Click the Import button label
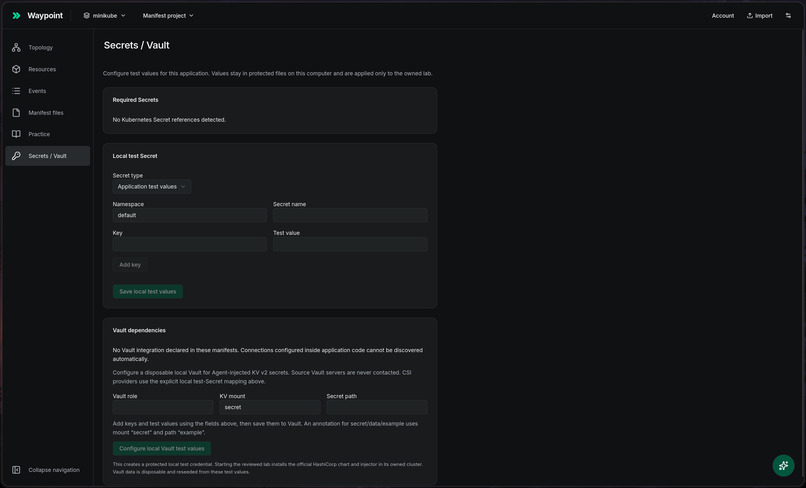This screenshot has height=488, width=806. click(763, 15)
